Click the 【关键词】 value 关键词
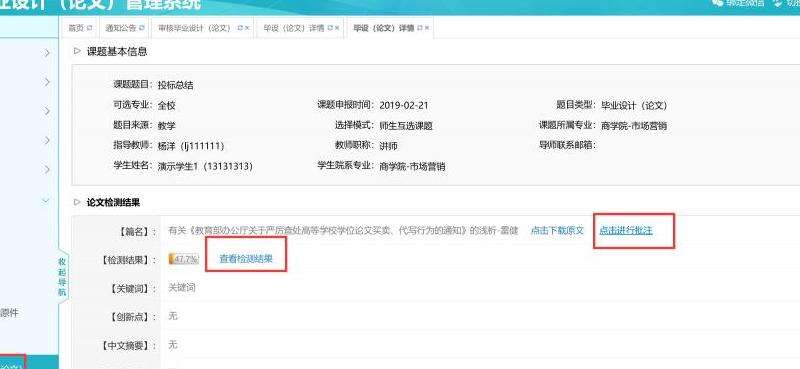Viewport: 800px width, 369px height. 182,288
